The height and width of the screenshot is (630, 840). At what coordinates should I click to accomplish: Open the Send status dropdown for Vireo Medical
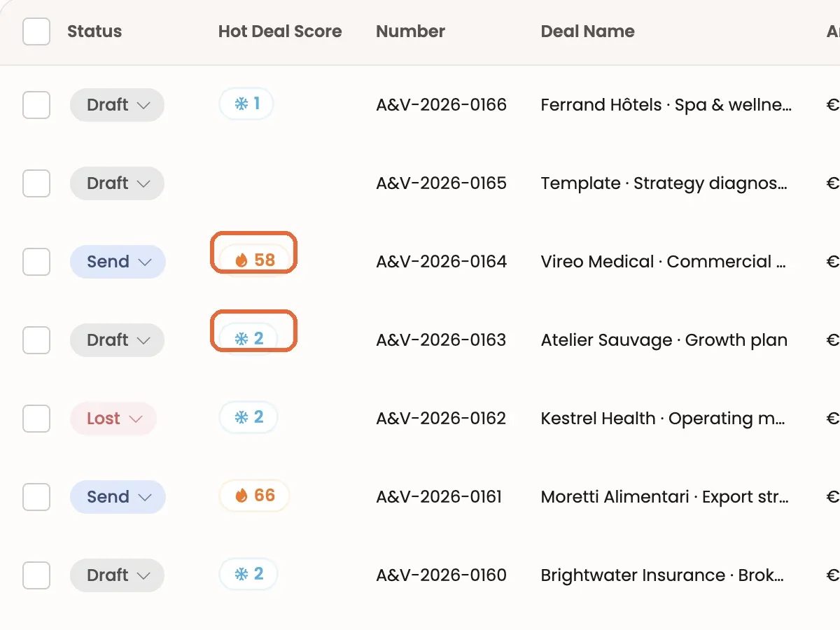(x=118, y=262)
